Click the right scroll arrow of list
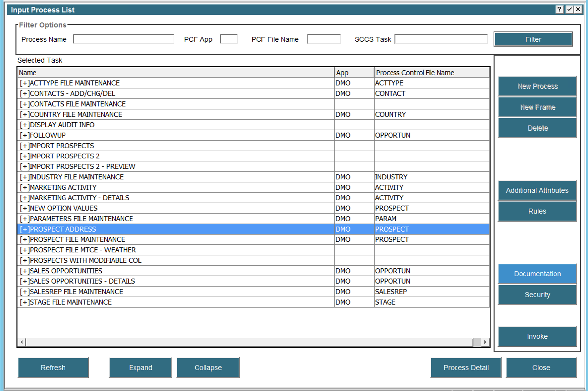Screen dimensions: 588x391 click(x=485, y=342)
